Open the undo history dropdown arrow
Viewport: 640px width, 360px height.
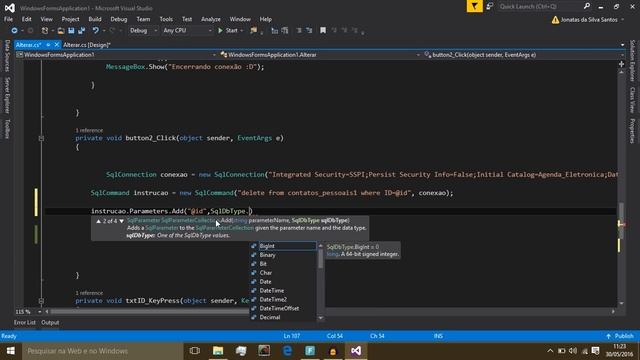click(x=104, y=31)
